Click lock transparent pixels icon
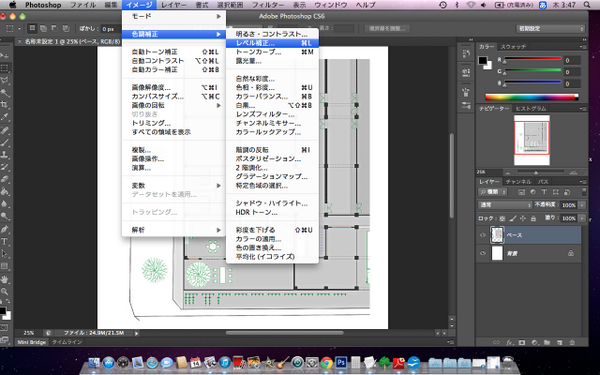Viewport: 600px width, 375px height. pyautogui.click(x=502, y=218)
